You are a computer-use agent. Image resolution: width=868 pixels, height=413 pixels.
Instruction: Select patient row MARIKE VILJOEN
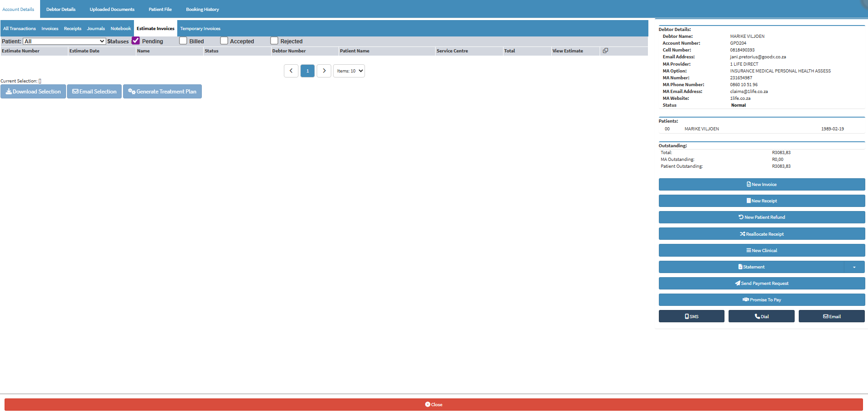(761, 129)
